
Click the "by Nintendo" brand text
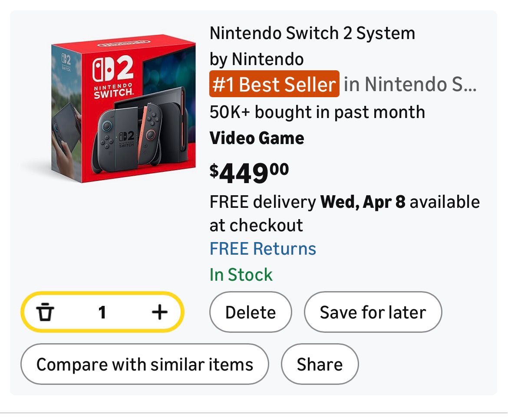pyautogui.click(x=257, y=59)
